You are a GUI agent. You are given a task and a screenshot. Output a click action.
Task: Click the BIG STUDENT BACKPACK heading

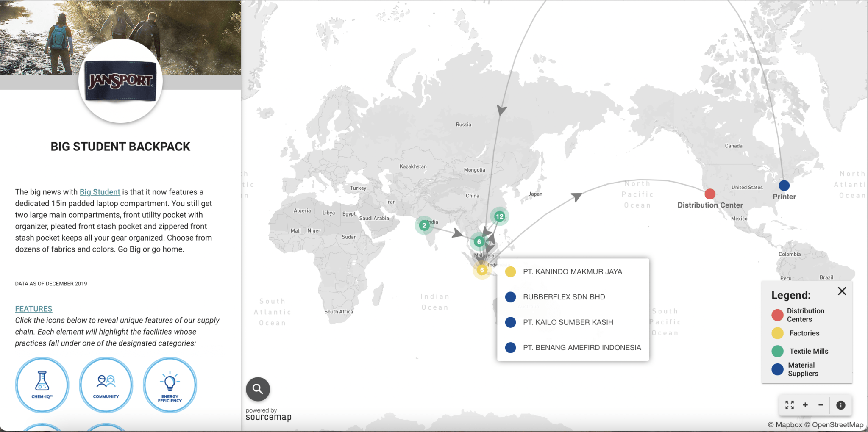(x=120, y=147)
